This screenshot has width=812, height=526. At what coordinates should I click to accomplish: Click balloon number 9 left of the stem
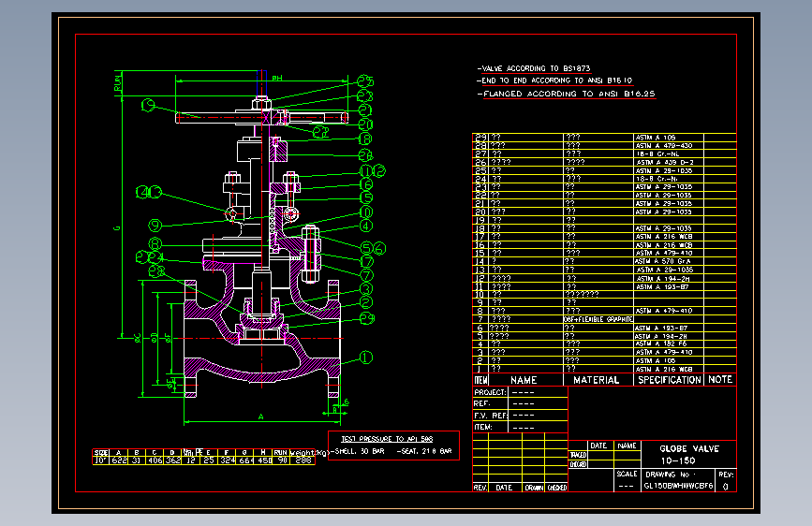pyautogui.click(x=155, y=226)
